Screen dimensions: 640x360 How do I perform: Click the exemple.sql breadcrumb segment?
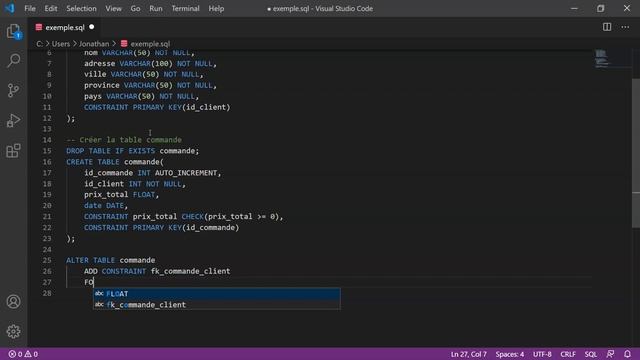150,44
